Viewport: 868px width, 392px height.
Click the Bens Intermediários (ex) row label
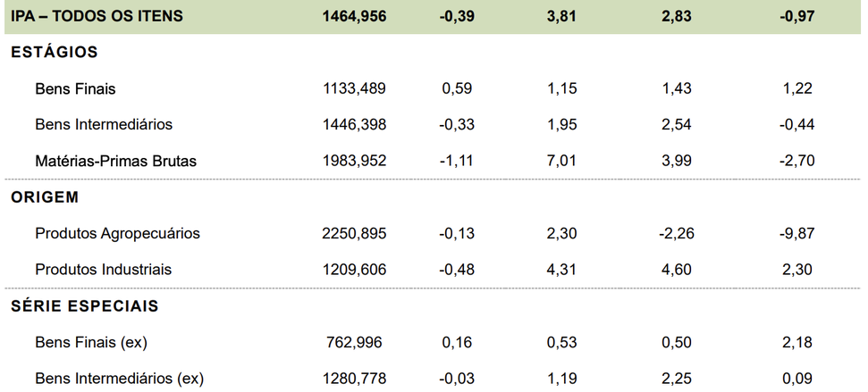119,379
